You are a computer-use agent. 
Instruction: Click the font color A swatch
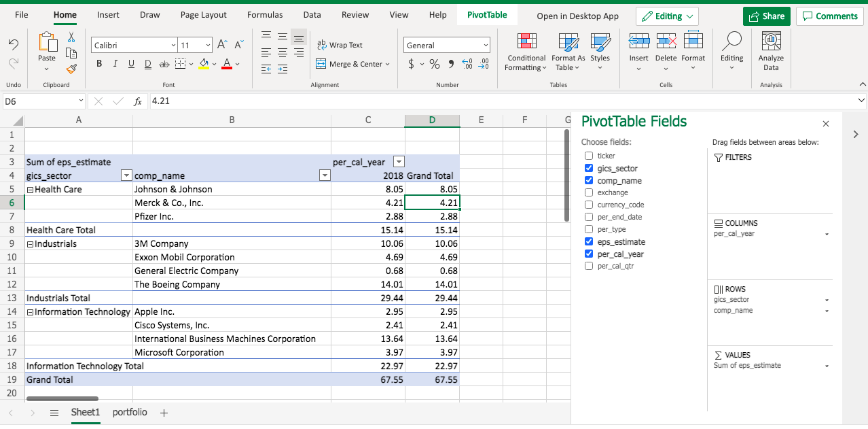tap(227, 64)
